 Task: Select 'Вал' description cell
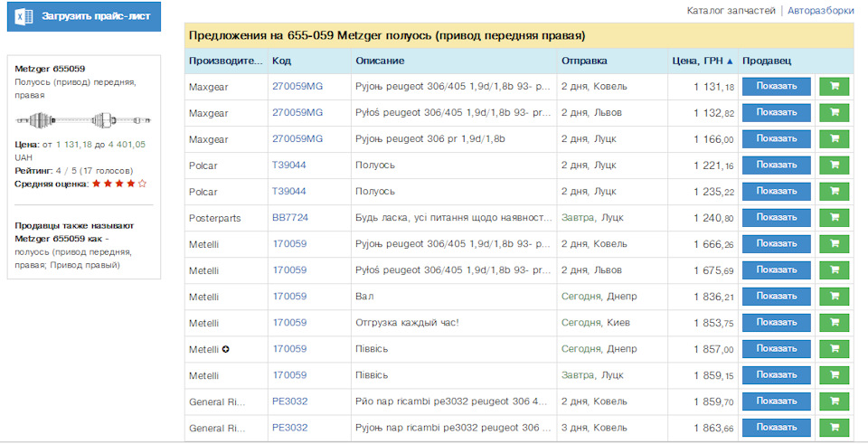click(364, 297)
